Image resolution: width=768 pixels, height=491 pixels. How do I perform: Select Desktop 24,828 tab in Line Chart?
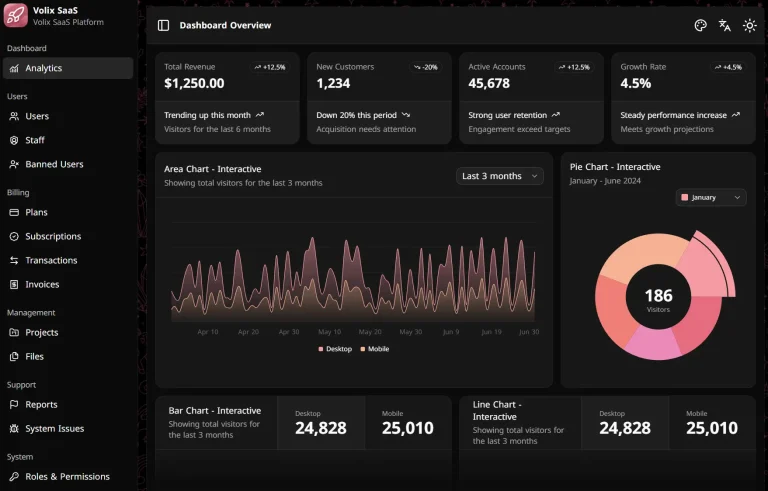pos(625,423)
